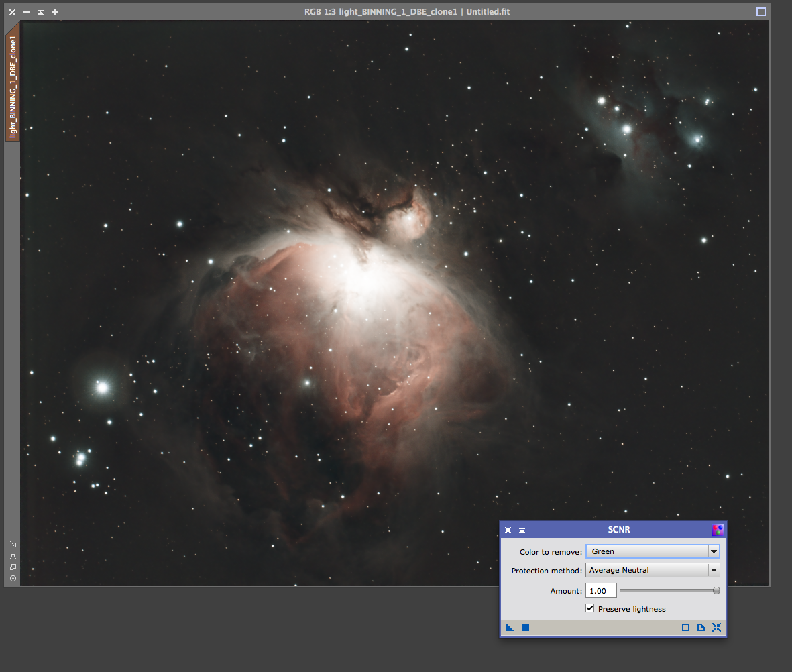Open the Color to remove dropdown
This screenshot has width=792, height=672.
tap(653, 551)
